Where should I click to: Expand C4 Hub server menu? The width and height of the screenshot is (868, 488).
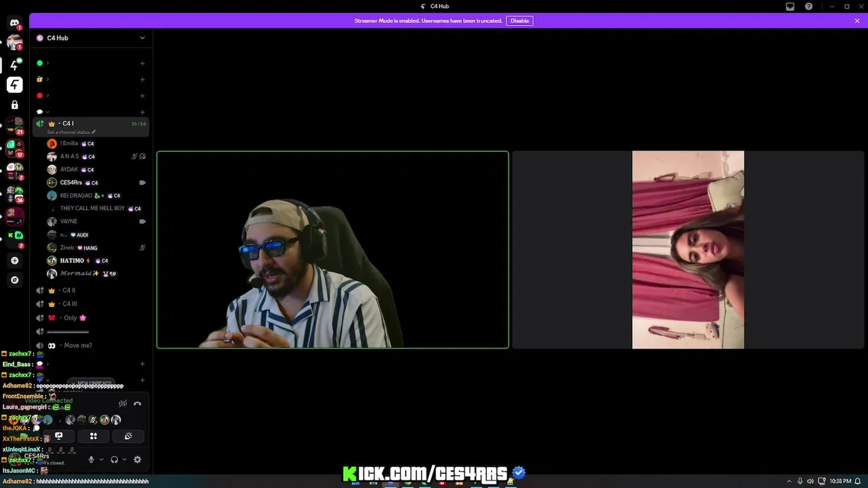click(x=142, y=38)
